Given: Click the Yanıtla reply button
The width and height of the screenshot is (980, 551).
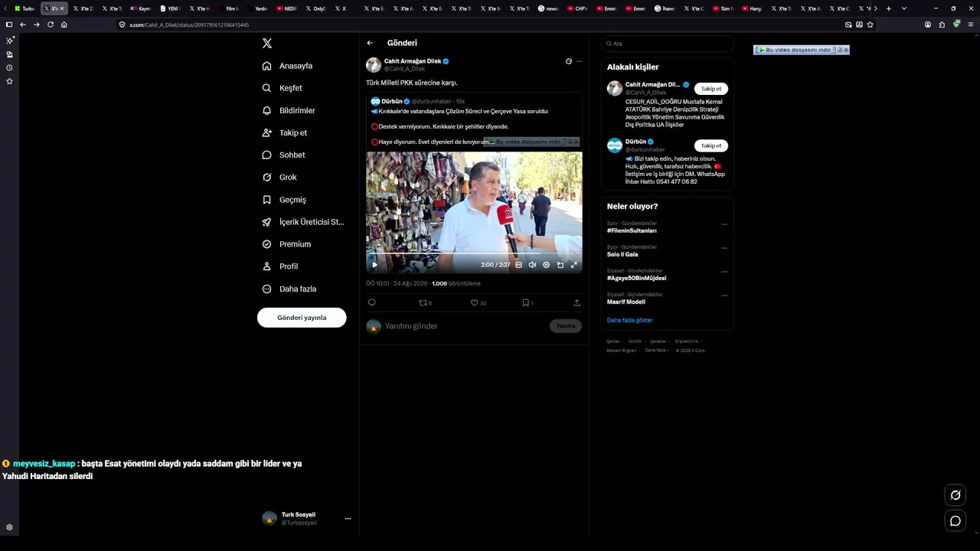Looking at the screenshot, I should 566,326.
